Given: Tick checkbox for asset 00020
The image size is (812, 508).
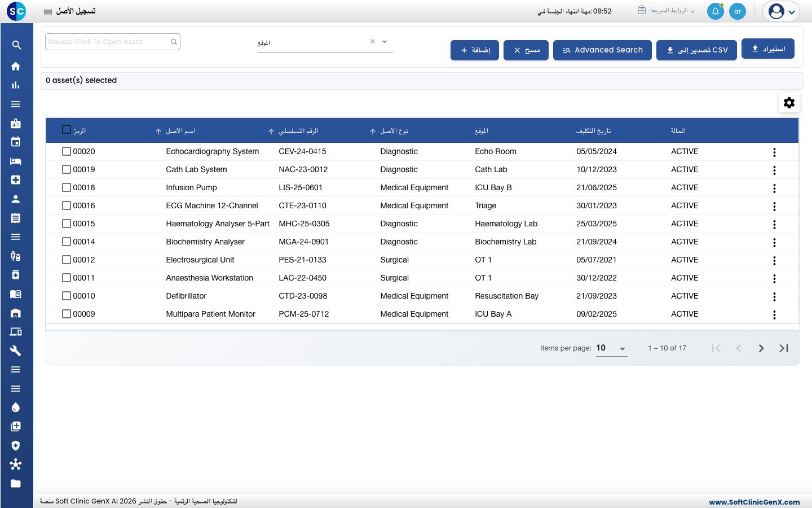Looking at the screenshot, I should (67, 151).
